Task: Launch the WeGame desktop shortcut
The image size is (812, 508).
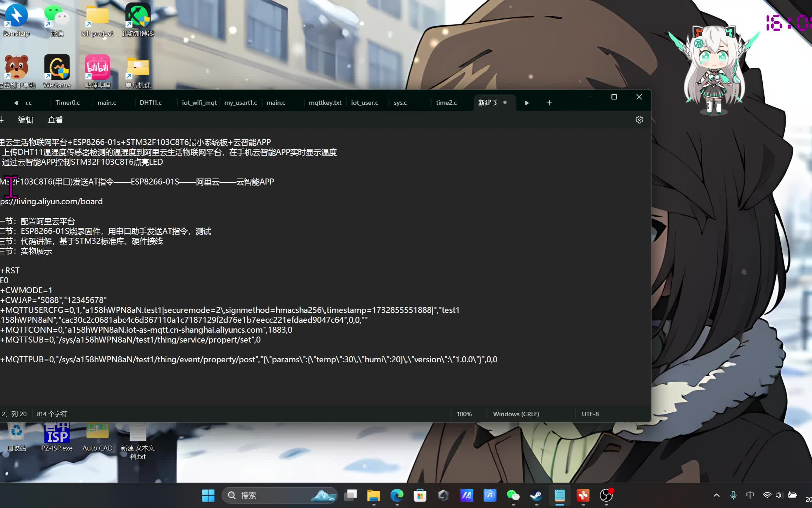Action: click(57, 72)
